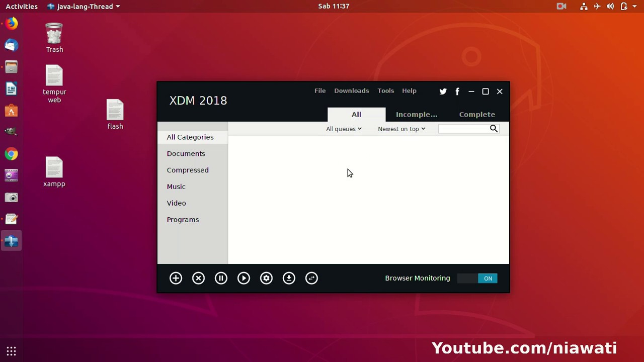Open Ubuntu Software from the dock
This screenshot has width=644, height=362.
(x=11, y=111)
